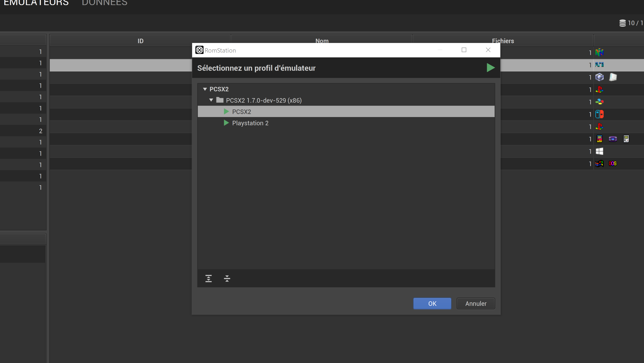This screenshot has width=644, height=363.
Task: Click the green play arrow in dialog header
Action: [490, 67]
